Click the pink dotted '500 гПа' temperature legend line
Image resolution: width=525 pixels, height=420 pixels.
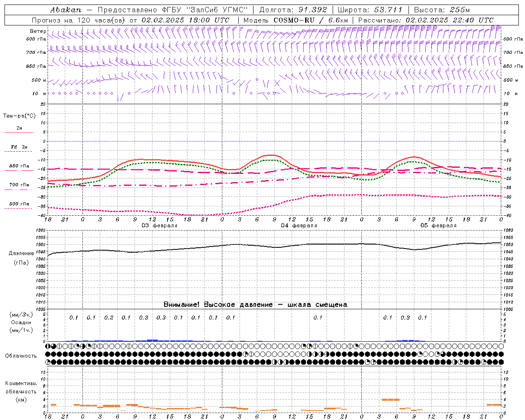[18, 208]
